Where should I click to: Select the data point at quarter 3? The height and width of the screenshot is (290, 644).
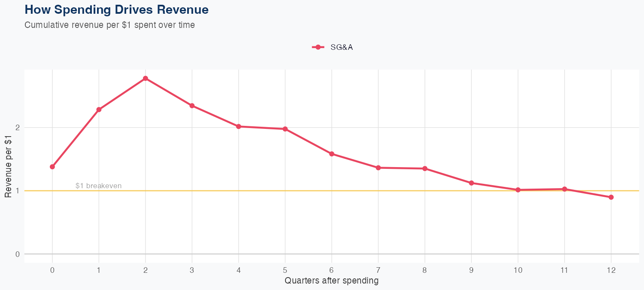(192, 106)
